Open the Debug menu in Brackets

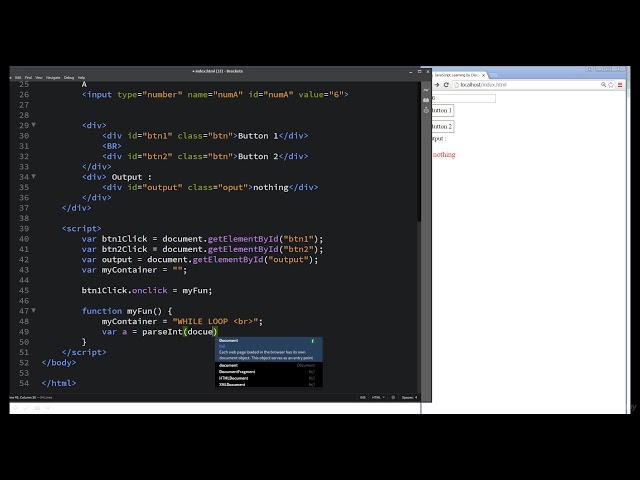[69, 78]
